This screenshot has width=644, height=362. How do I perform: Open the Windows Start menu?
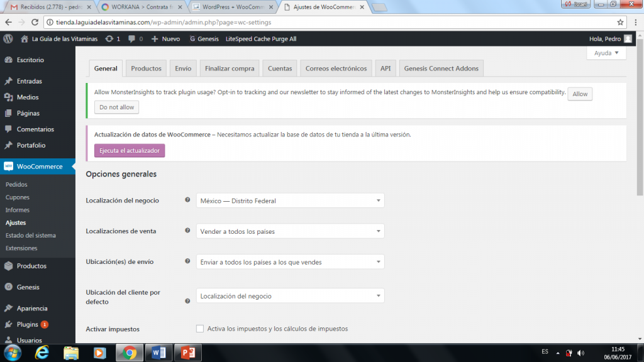[13, 353]
